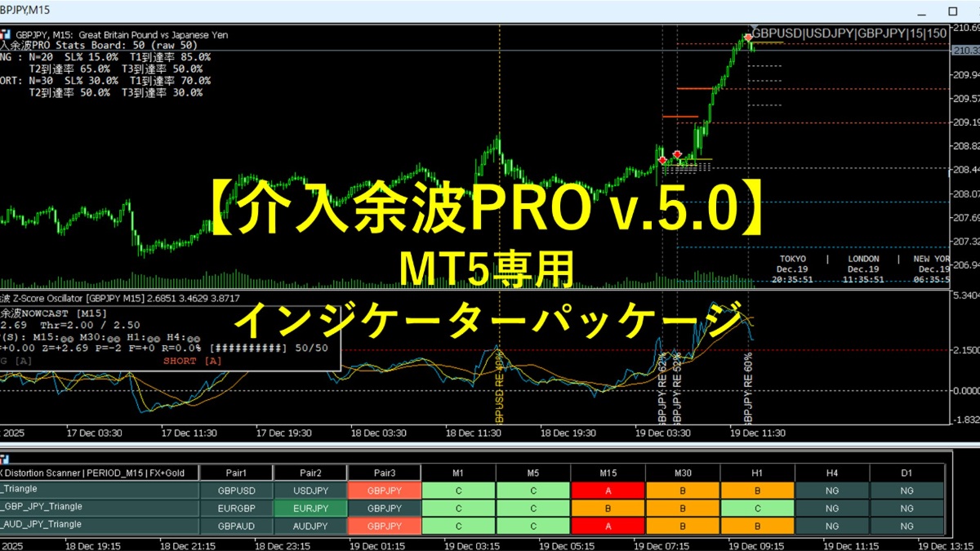The image size is (980, 551).
Task: Click the green EURJPY cell under Pair2
Action: tap(310, 508)
